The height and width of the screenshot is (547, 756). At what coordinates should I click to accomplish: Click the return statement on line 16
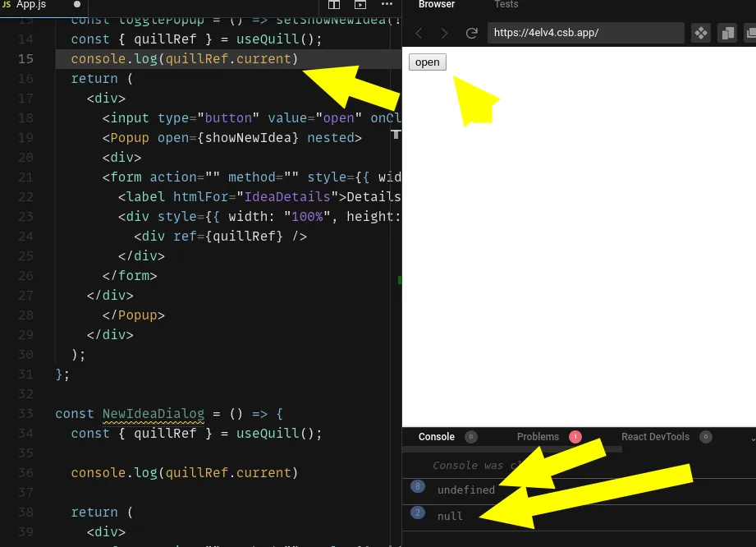(102, 79)
